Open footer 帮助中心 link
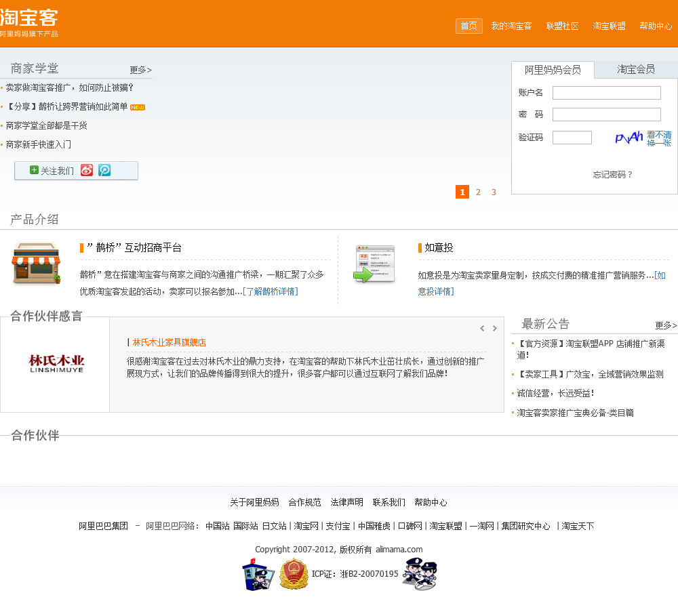 point(431,502)
